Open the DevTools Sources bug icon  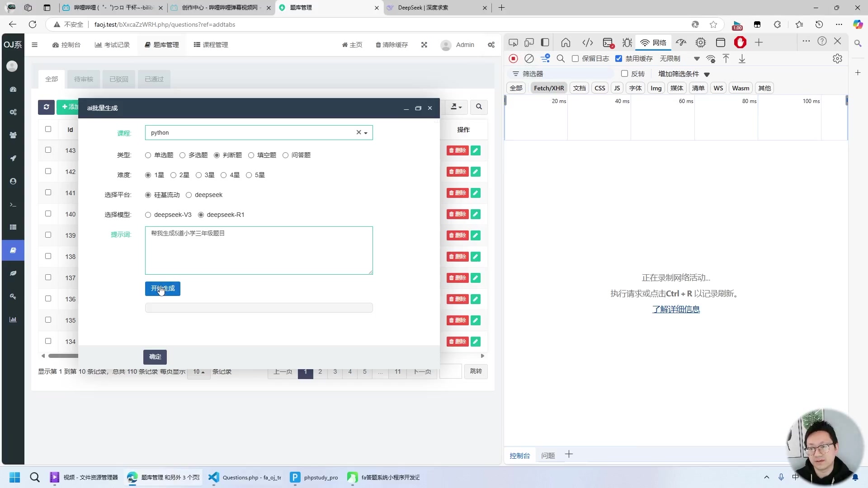click(627, 42)
